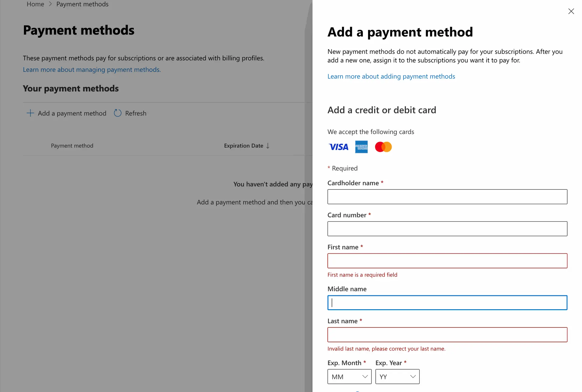Image resolution: width=582 pixels, height=392 pixels.
Task: Open the Exp. Month dropdown
Action: tap(349, 377)
